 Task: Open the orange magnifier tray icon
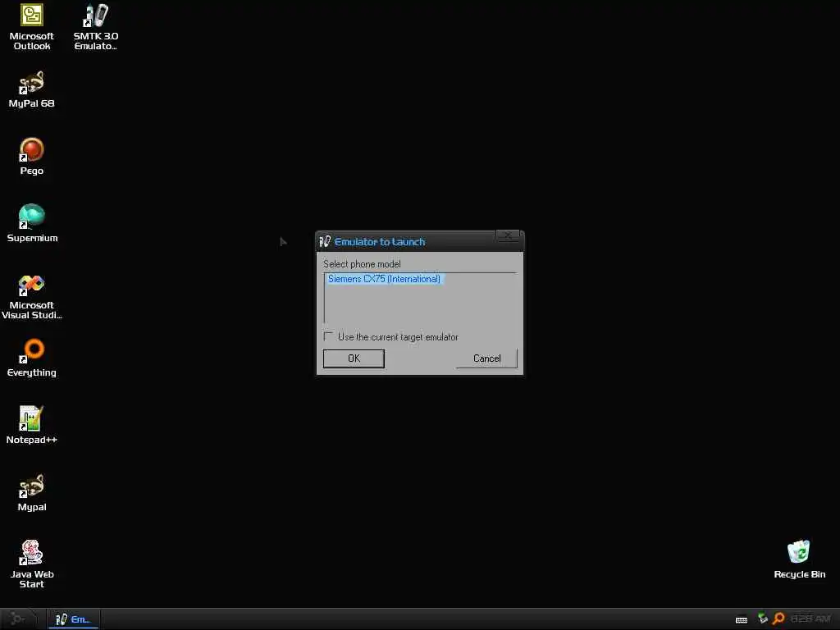tap(779, 619)
